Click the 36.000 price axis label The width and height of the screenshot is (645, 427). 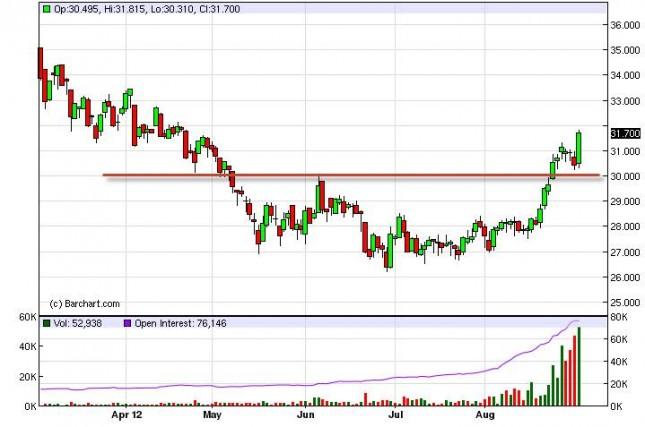625,25
